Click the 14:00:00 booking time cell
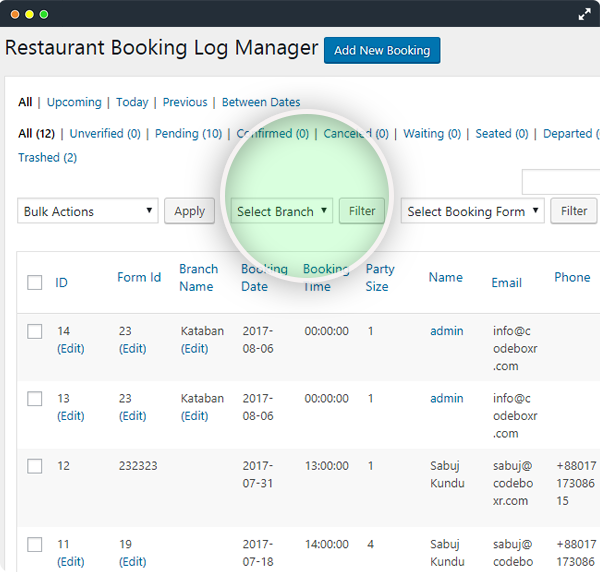600x572 pixels. pyautogui.click(x=326, y=544)
